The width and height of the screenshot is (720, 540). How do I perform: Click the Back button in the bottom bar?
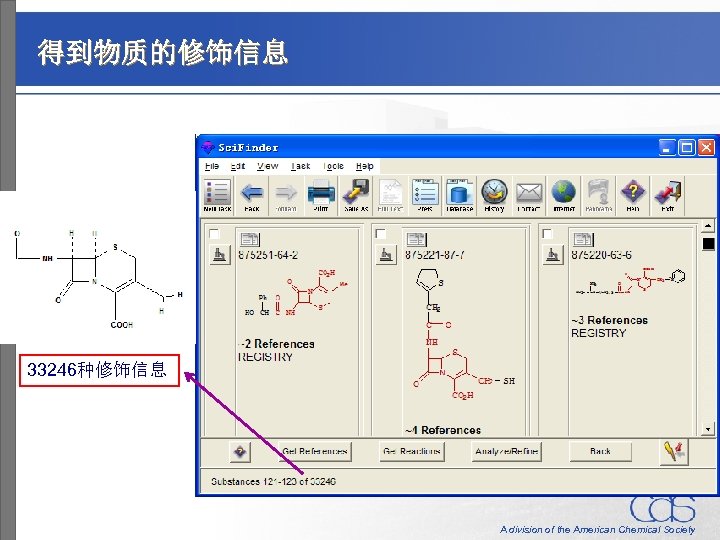(600, 451)
